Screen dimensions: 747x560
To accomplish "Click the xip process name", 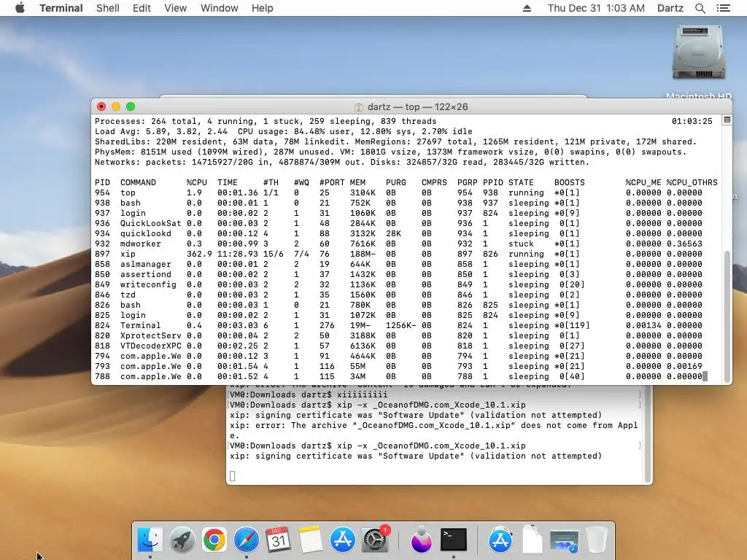I will [128, 254].
